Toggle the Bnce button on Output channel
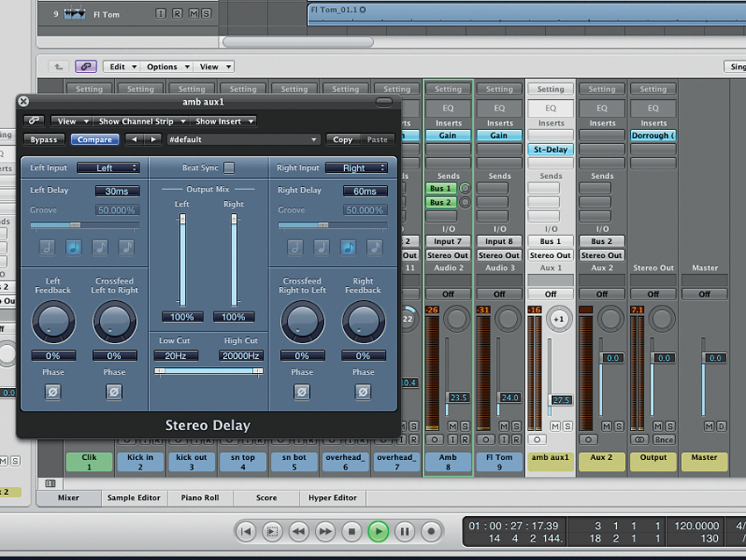This screenshot has height=560, width=746. (664, 440)
